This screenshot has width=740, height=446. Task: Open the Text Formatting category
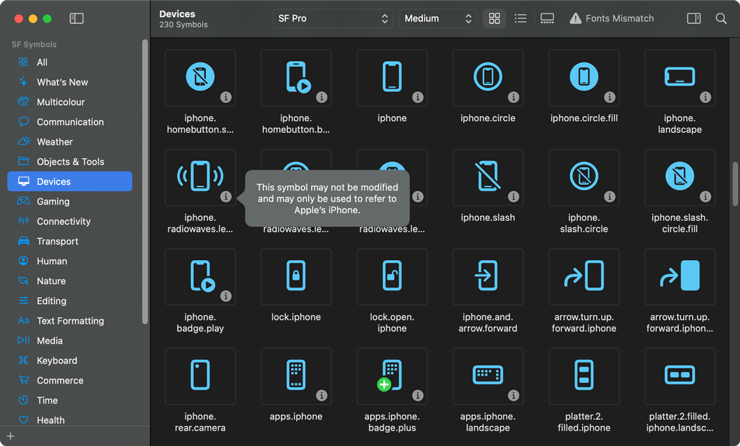(x=70, y=320)
